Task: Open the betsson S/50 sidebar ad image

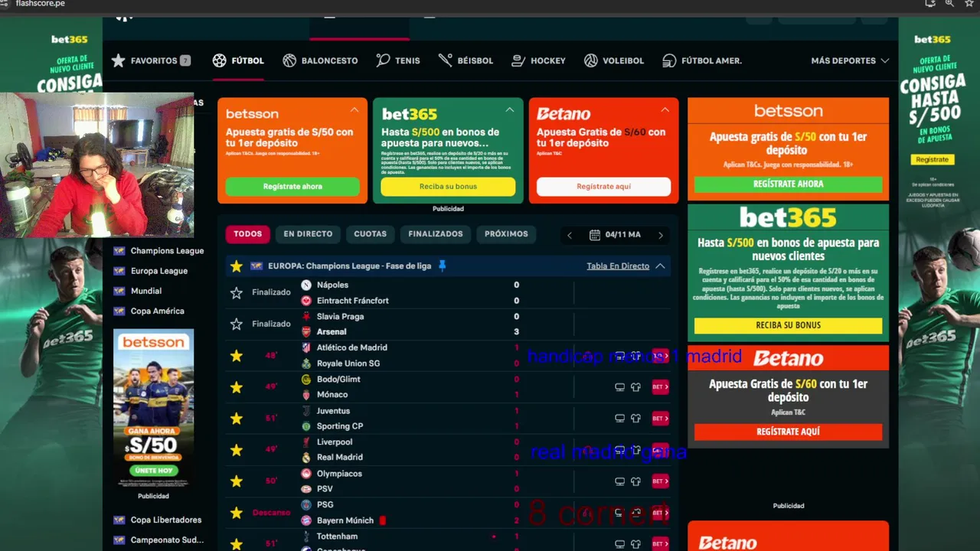Action: point(153,409)
